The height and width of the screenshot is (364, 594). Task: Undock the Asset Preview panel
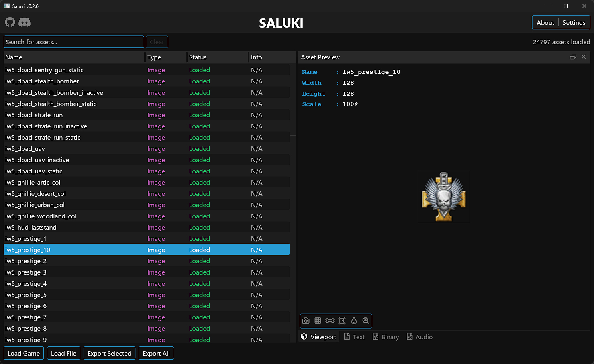(573, 57)
